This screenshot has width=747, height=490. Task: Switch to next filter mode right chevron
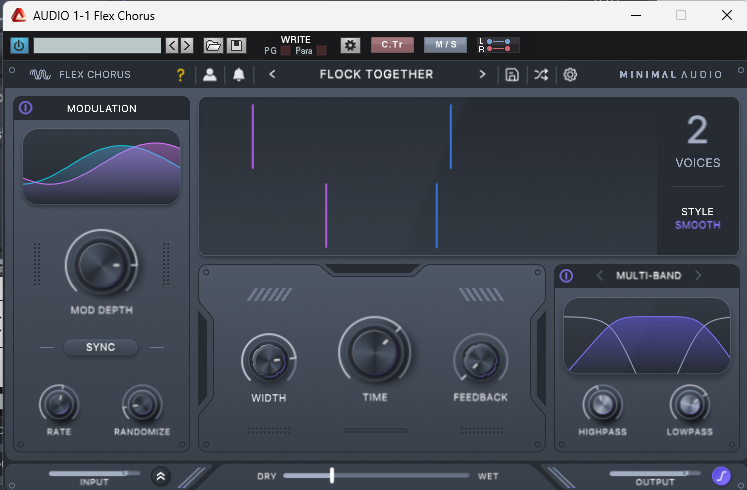point(698,276)
